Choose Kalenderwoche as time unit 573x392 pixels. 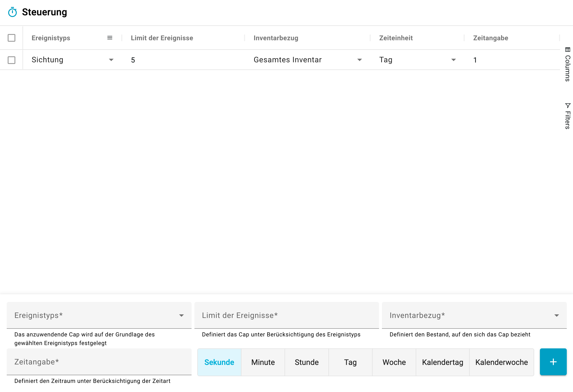tap(502, 362)
